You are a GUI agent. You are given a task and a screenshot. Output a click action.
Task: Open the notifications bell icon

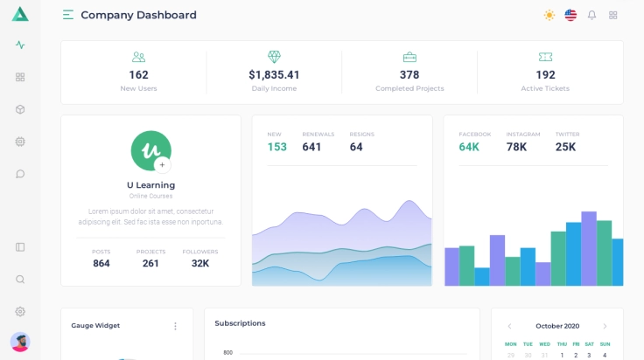coord(591,15)
